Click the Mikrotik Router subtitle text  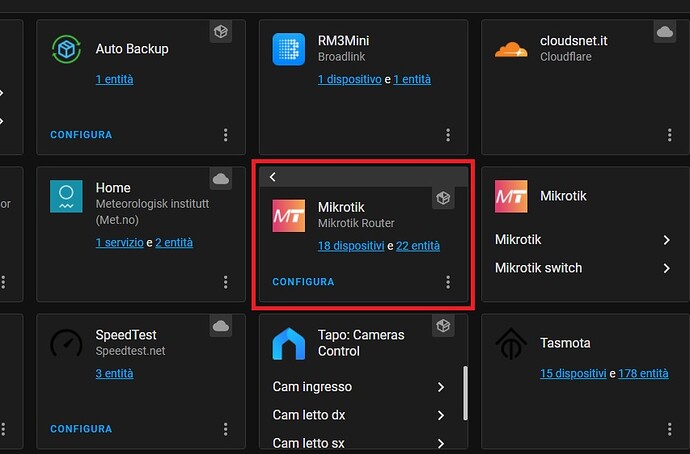356,223
